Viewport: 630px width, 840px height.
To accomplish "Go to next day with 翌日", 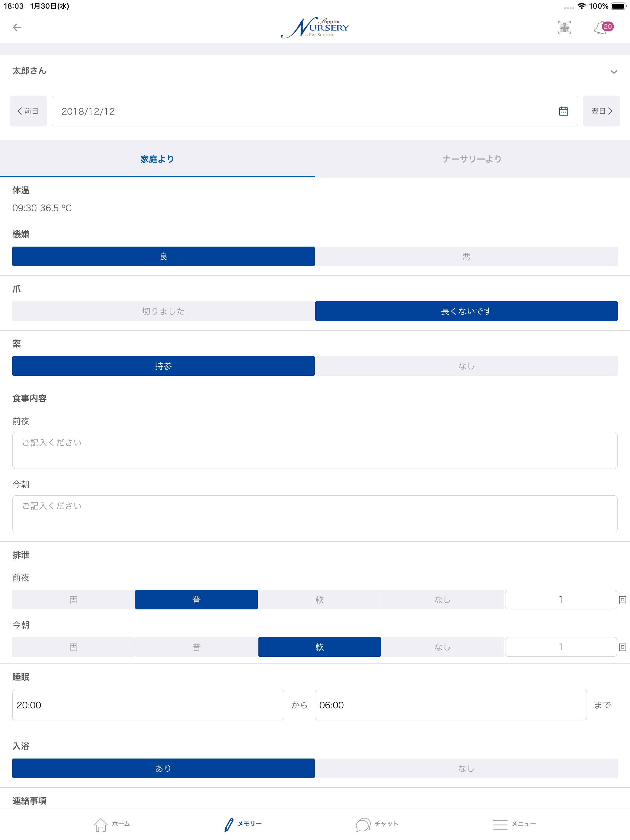I will click(x=601, y=111).
